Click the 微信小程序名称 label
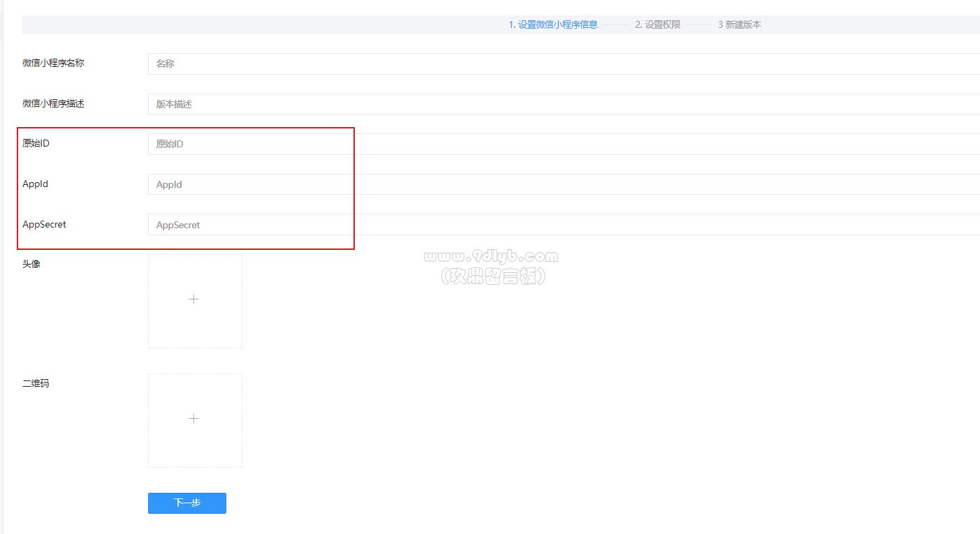Image resolution: width=980 pixels, height=534 pixels. (x=53, y=63)
